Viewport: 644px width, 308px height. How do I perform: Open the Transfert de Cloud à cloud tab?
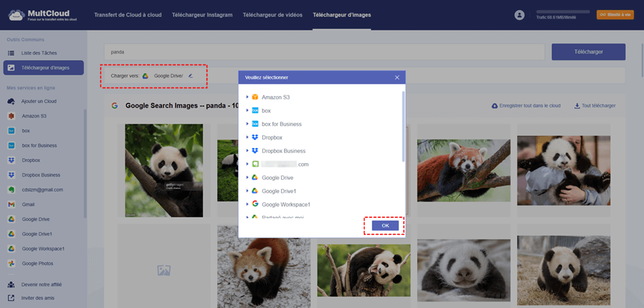click(128, 15)
